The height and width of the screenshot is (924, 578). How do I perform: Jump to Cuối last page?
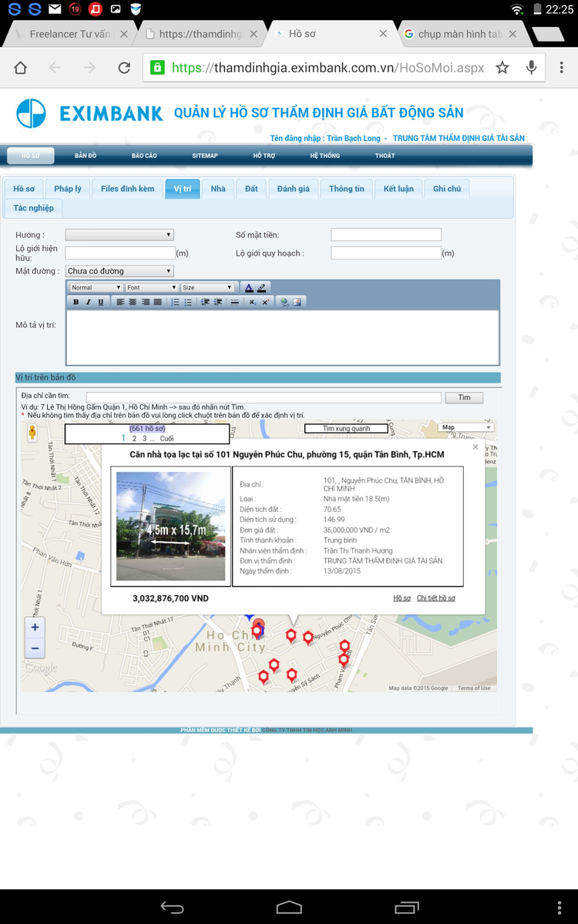click(x=166, y=438)
